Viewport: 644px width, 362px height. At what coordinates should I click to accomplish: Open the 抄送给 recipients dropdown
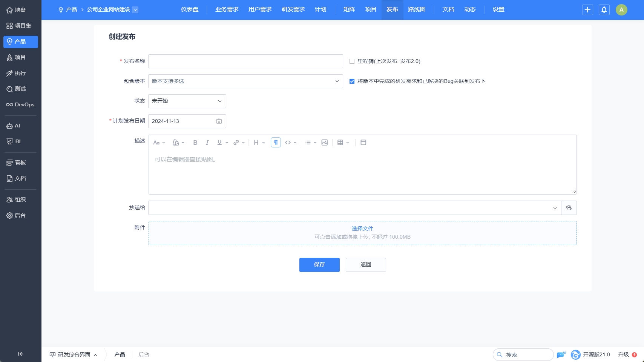[x=354, y=208]
